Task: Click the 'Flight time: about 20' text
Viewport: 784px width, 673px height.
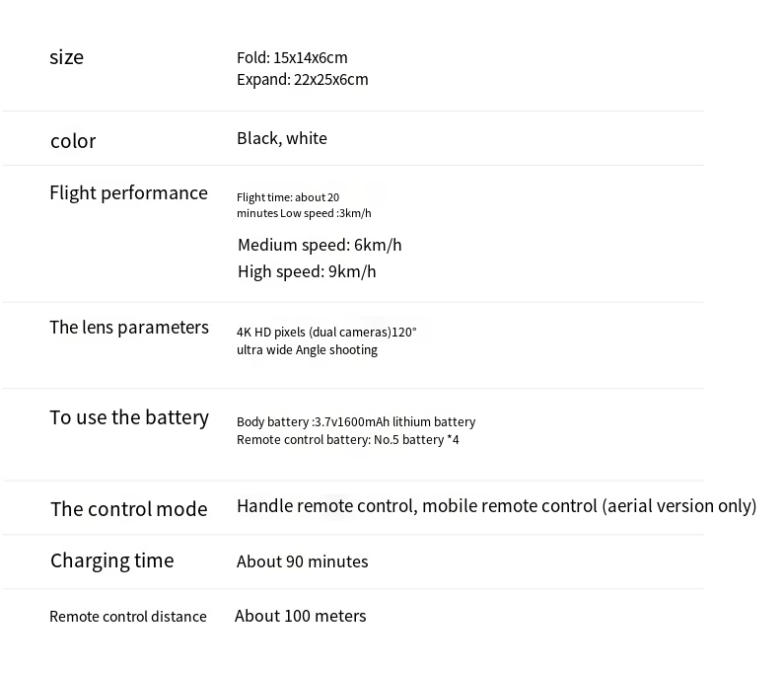Action: 288,197
